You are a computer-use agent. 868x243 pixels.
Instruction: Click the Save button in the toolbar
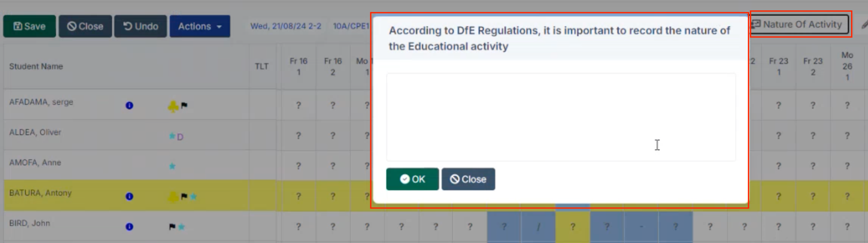(x=30, y=26)
